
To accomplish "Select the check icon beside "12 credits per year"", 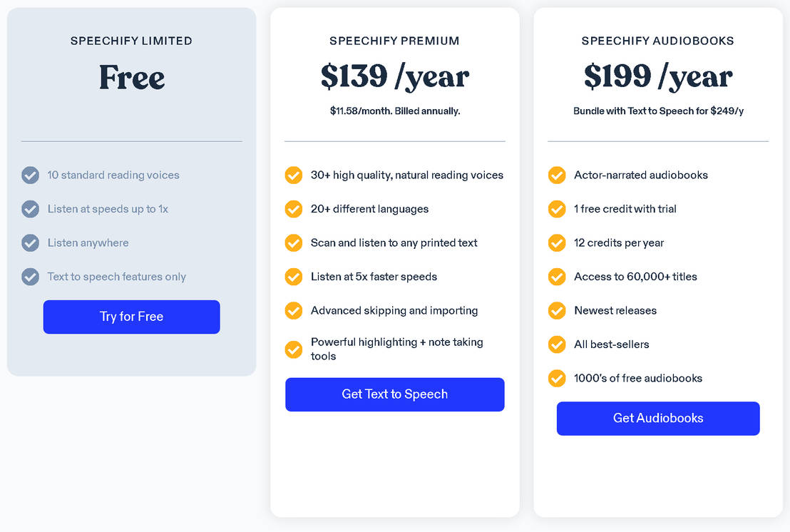I will click(557, 242).
